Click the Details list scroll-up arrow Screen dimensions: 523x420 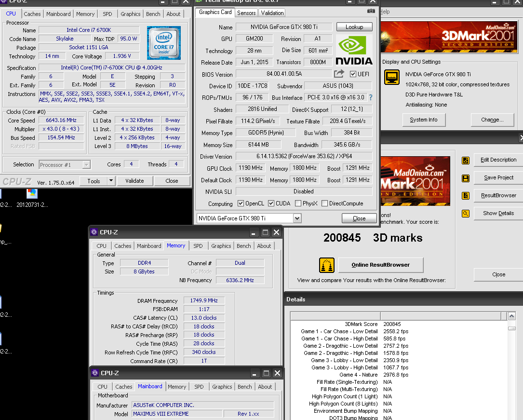pyautogui.click(x=511, y=316)
